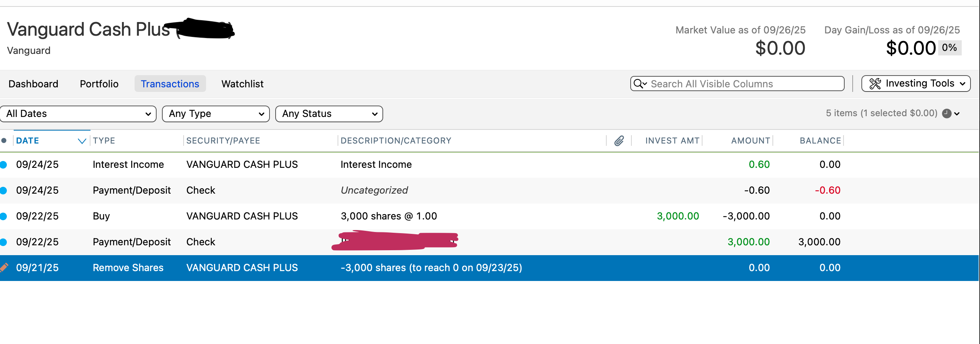Toggle status dot on 09/24/25 Payment/Deposit row
The image size is (980, 344).
(x=3, y=191)
